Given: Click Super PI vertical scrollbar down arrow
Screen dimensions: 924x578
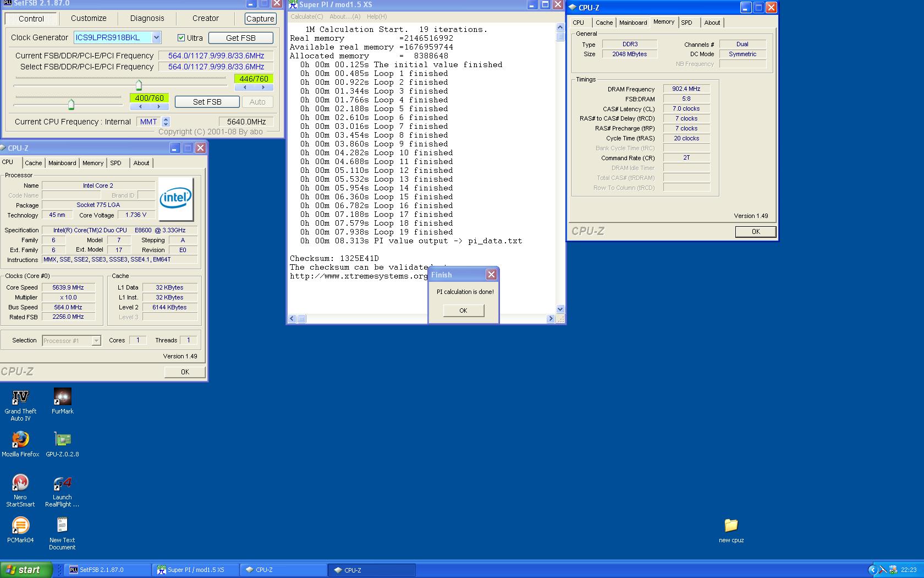Looking at the screenshot, I should point(560,309).
